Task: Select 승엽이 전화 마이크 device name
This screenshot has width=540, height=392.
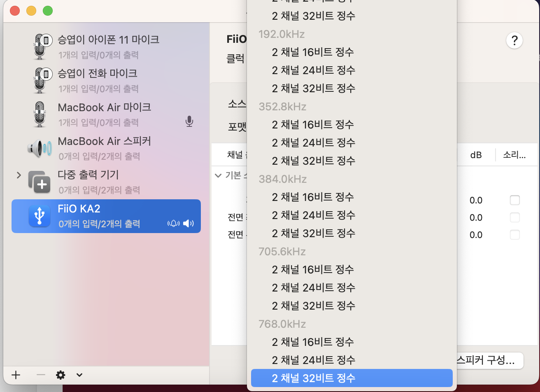Action: click(x=98, y=73)
